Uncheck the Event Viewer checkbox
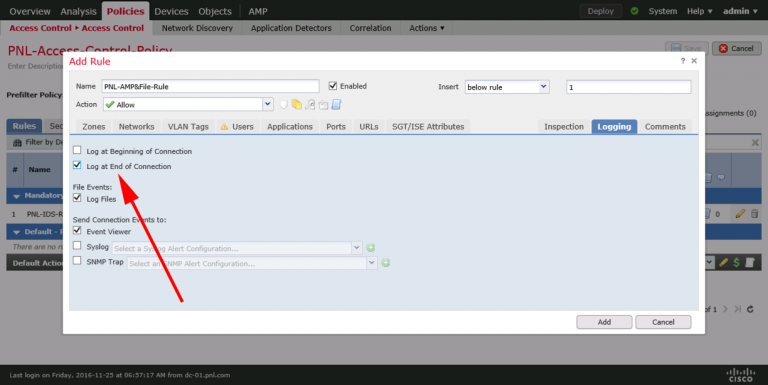The width and height of the screenshot is (768, 385). tap(77, 230)
